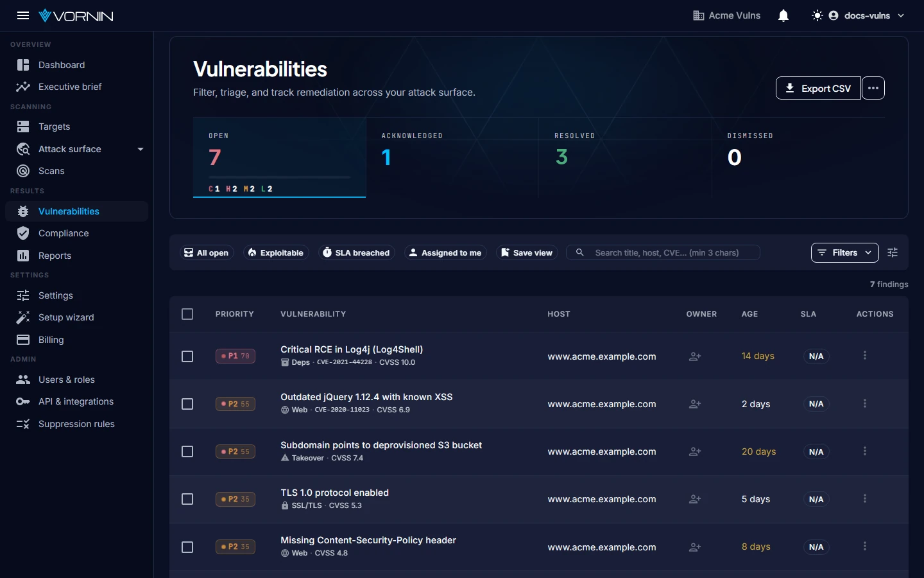924x578 pixels.
Task: Open actions menu for Outdated jQuery row
Action: [x=865, y=403]
